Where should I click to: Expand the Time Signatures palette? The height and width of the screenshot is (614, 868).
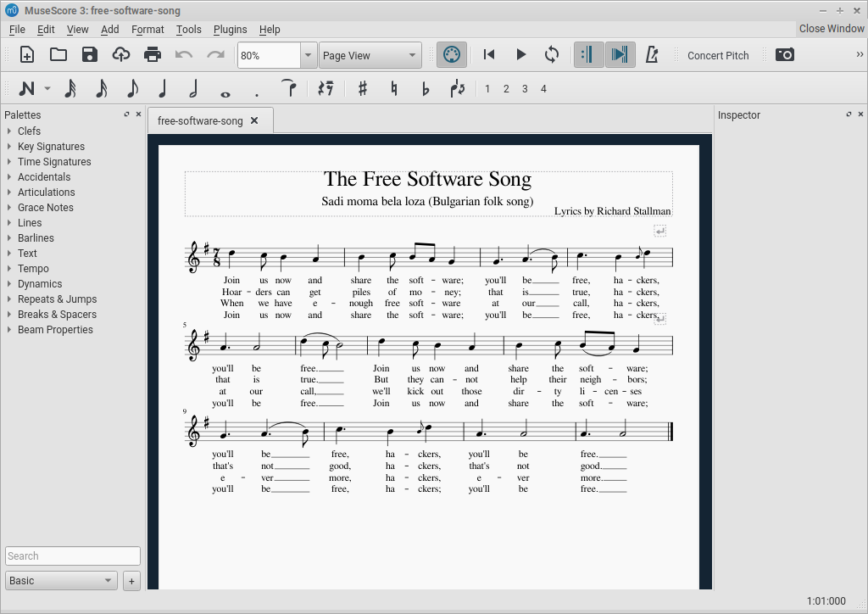53,162
